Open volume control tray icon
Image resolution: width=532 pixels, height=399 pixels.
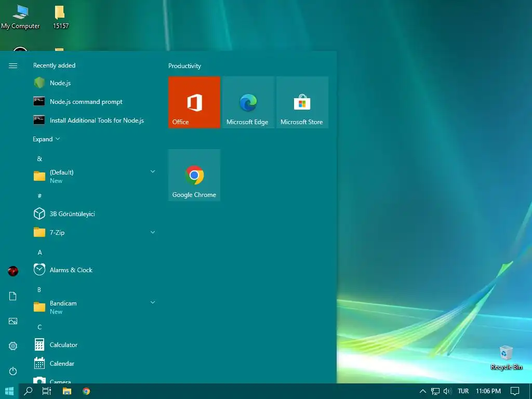click(x=447, y=391)
